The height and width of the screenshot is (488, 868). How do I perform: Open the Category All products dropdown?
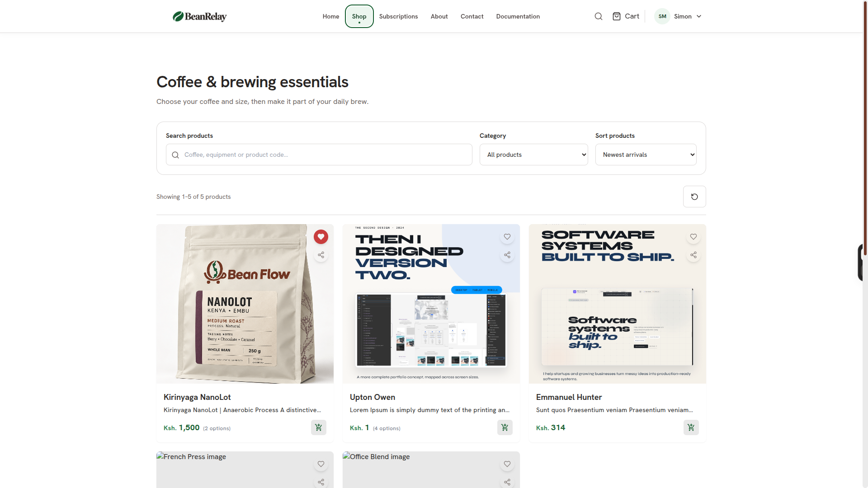(534, 155)
